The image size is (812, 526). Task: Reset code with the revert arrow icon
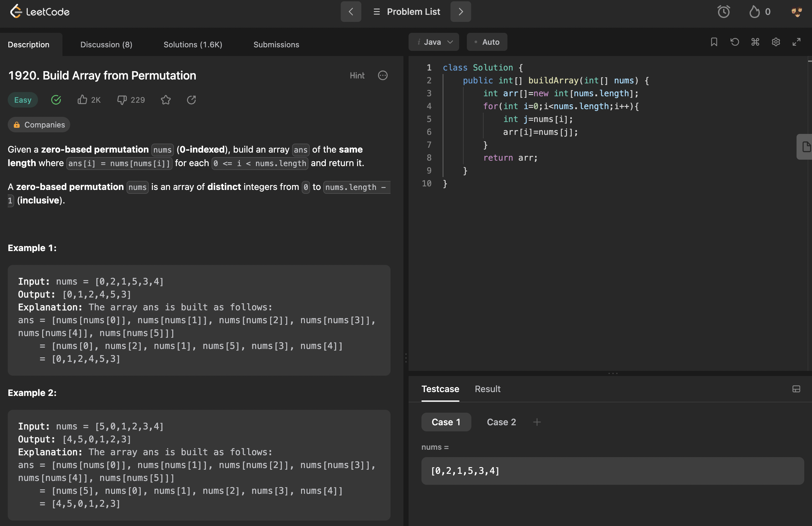[734, 42]
